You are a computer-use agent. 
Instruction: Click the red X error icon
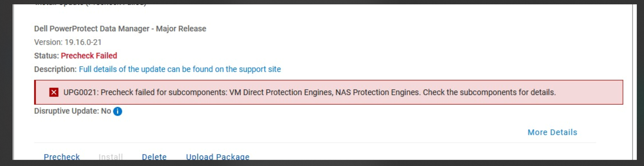pos(54,92)
